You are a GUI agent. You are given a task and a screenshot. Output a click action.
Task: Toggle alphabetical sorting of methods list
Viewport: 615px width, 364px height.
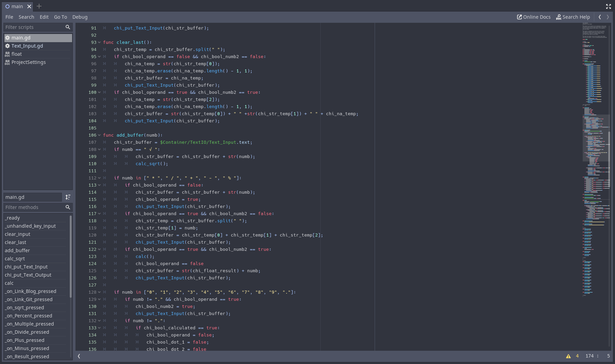coord(68,197)
